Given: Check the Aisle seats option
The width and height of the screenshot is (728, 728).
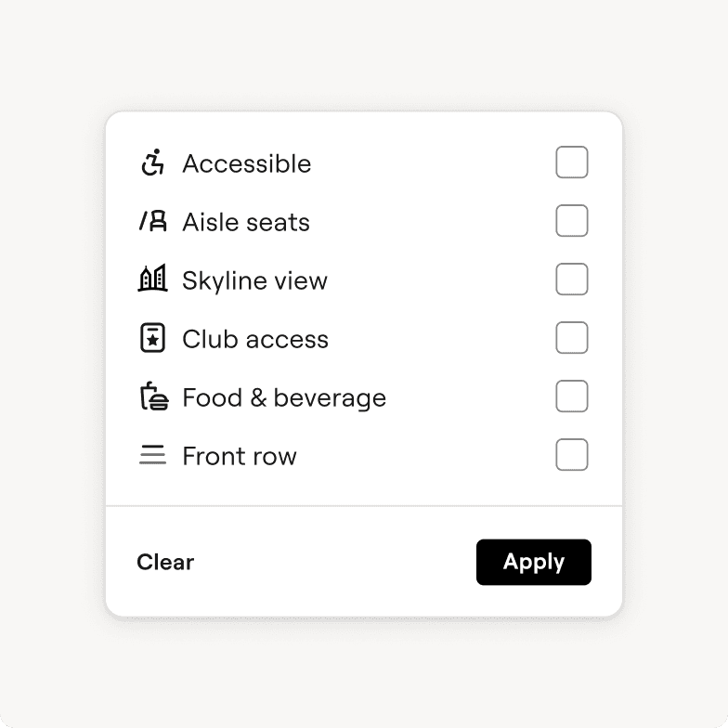Looking at the screenshot, I should pos(572,221).
